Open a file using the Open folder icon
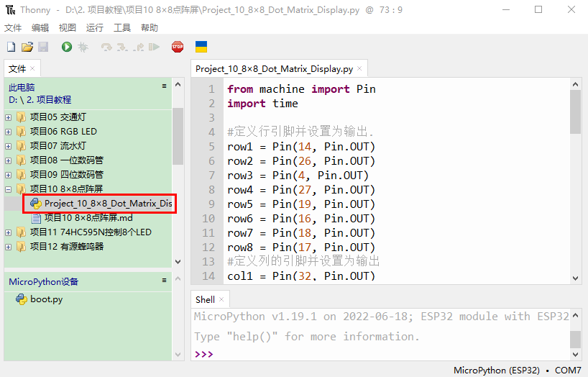Image resolution: width=588 pixels, height=377 pixels. tap(27, 47)
